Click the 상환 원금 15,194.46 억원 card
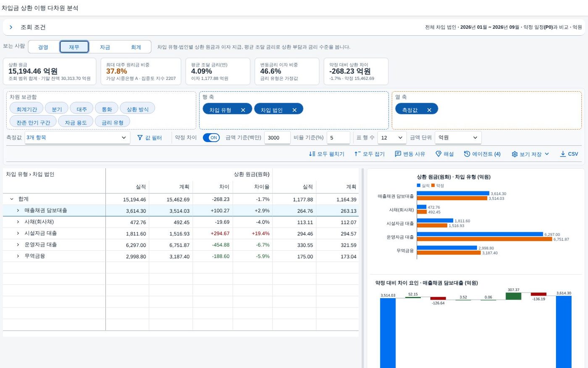588x368 pixels. (x=50, y=71)
